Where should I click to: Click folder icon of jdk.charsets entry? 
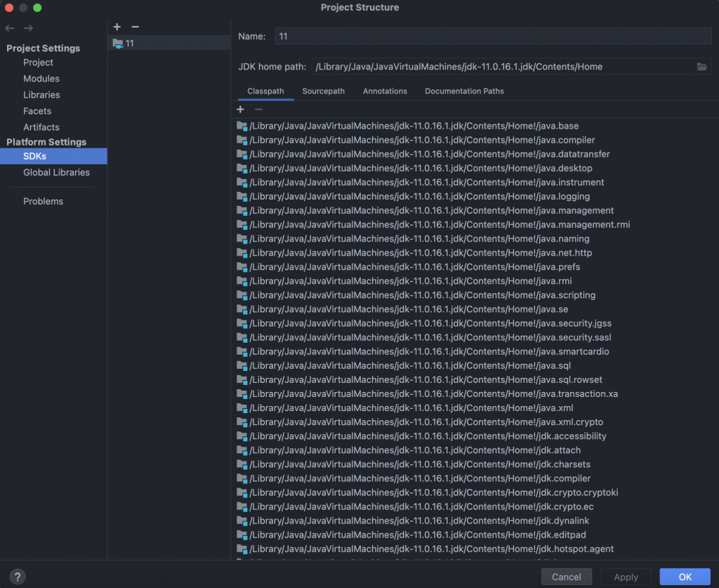242,464
